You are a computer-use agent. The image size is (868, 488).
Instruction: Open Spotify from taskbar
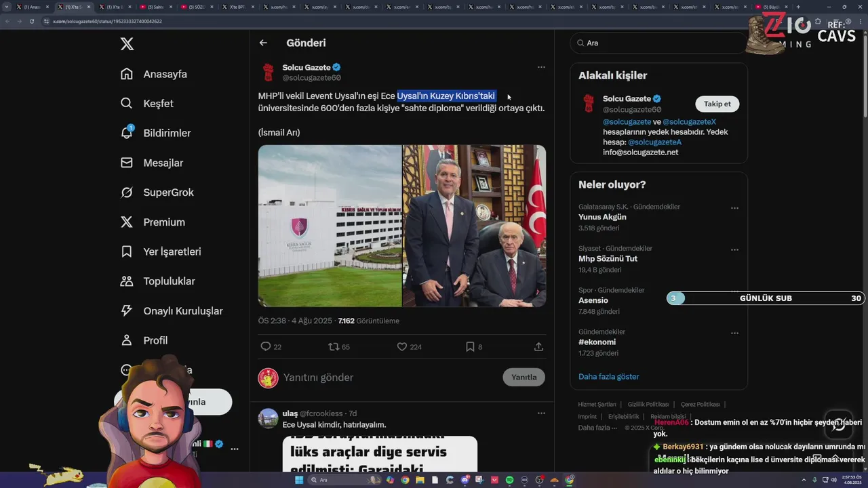click(x=509, y=480)
